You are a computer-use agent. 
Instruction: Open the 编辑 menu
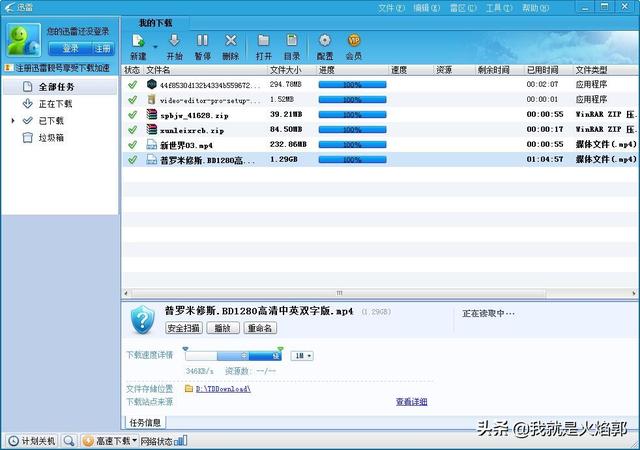tap(427, 8)
